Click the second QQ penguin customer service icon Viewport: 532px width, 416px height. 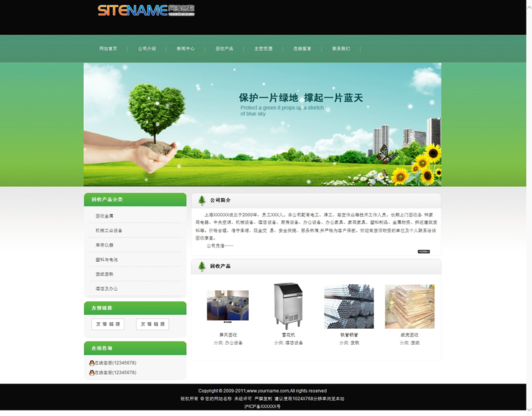[92, 373]
